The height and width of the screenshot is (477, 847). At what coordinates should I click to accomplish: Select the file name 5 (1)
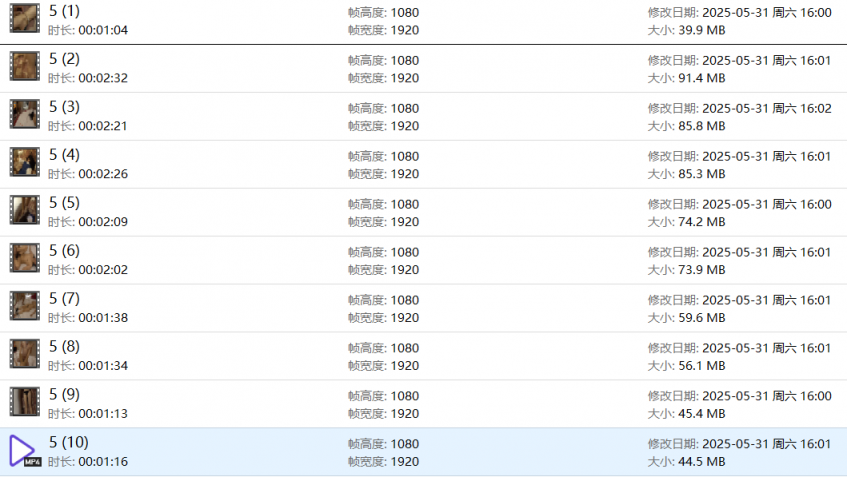(63, 11)
